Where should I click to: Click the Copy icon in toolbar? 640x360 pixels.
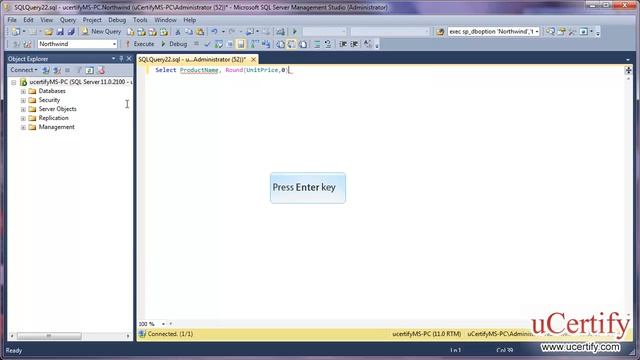click(x=189, y=31)
